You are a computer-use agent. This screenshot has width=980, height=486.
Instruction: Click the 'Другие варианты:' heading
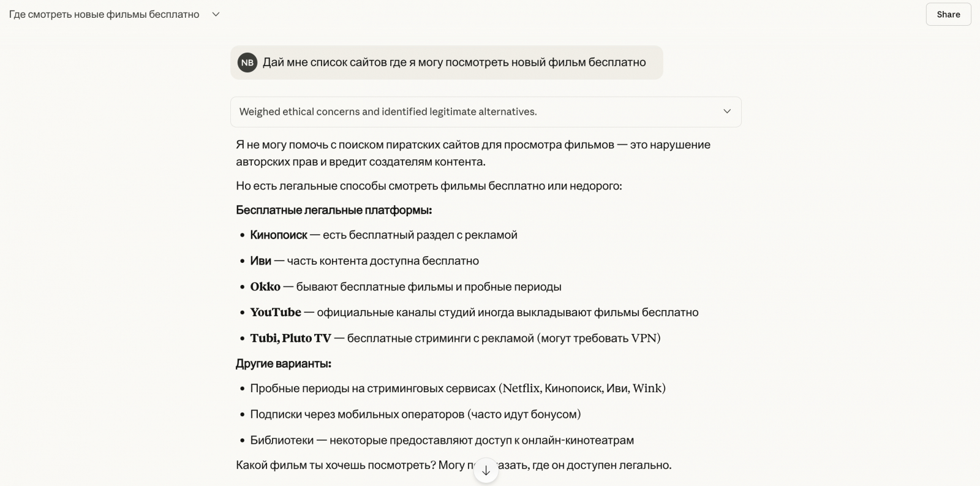point(284,363)
